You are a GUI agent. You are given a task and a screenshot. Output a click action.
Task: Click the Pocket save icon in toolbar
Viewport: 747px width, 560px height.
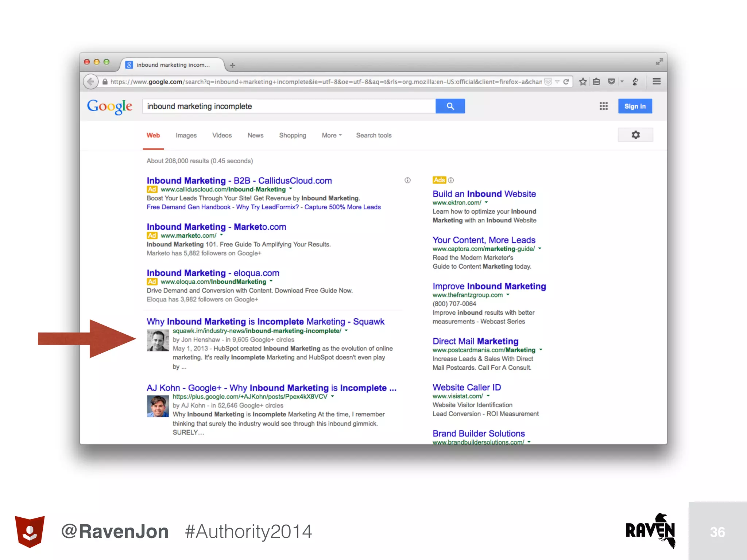tap(612, 82)
